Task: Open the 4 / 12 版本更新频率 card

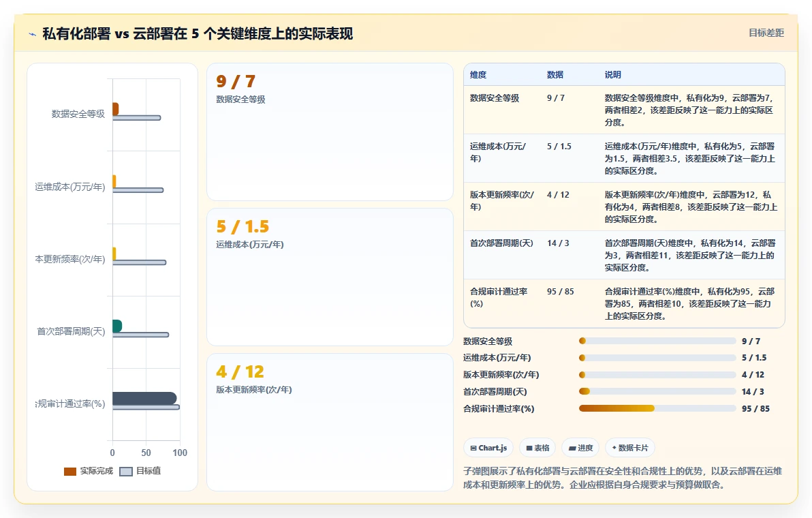Action: click(330, 422)
